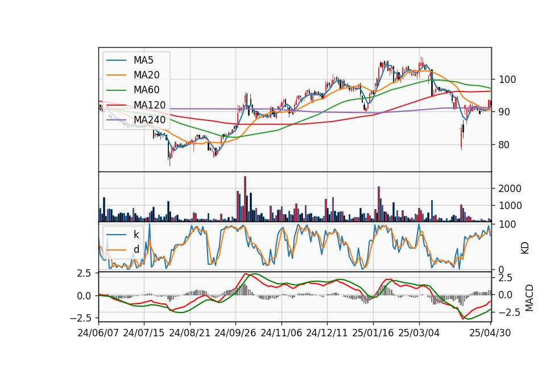
Task: Click the left MACD axis value 0.0
Action: click(x=84, y=296)
